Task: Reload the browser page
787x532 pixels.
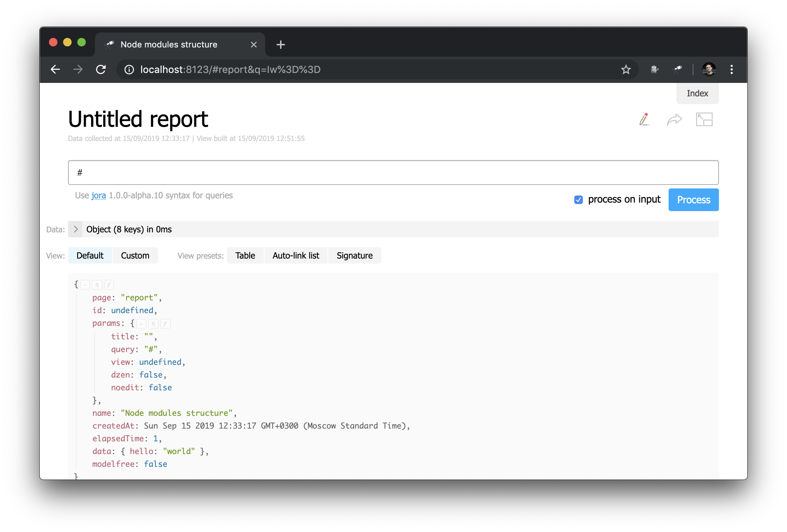Action: pyautogui.click(x=101, y=69)
